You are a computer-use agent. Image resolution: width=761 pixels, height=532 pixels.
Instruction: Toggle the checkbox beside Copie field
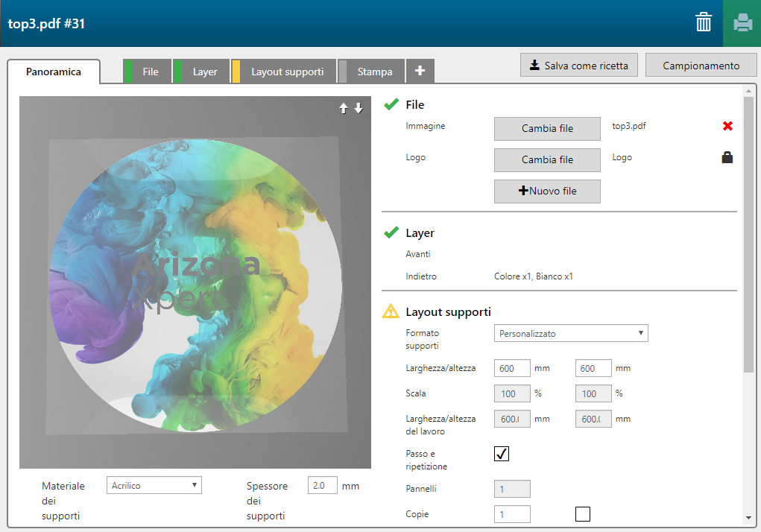click(x=582, y=514)
